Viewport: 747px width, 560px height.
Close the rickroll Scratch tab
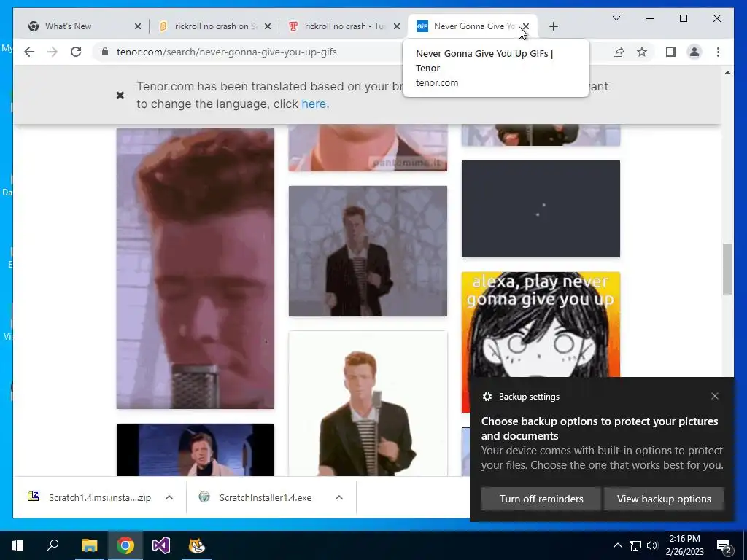(x=268, y=26)
